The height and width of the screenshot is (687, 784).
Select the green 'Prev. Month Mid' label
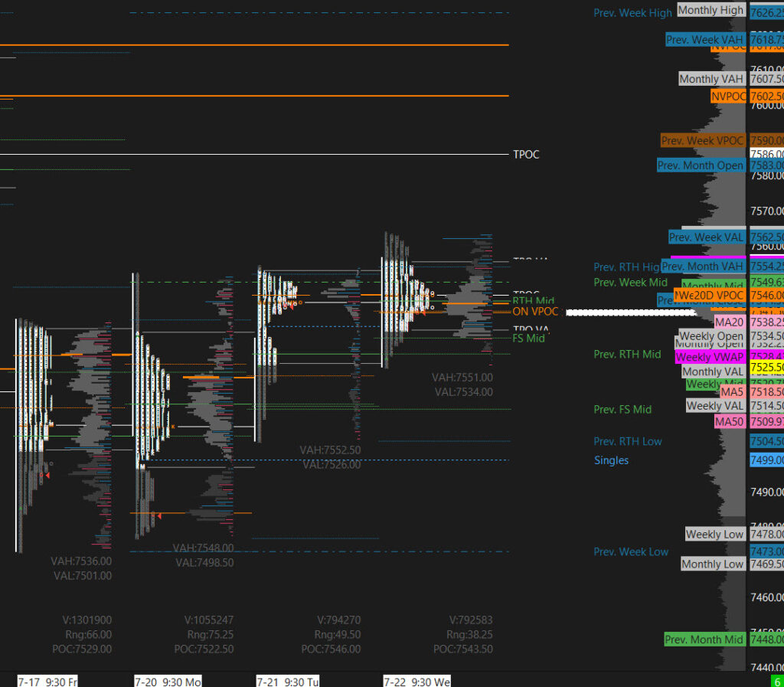pos(704,640)
